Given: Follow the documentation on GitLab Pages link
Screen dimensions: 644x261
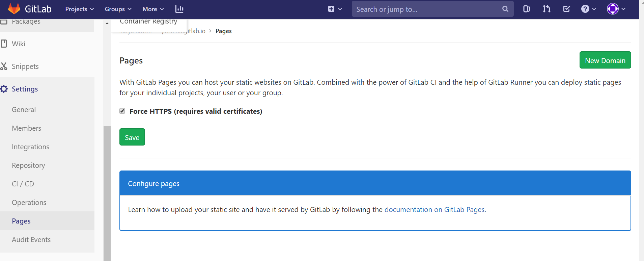Looking at the screenshot, I should pyautogui.click(x=435, y=210).
